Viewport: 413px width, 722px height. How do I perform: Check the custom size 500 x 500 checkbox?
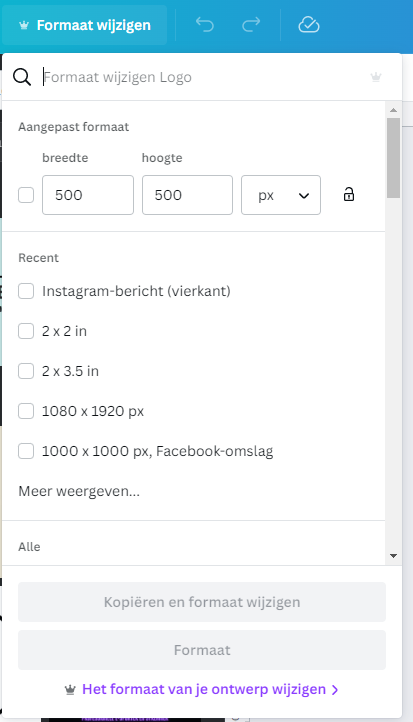coord(26,195)
